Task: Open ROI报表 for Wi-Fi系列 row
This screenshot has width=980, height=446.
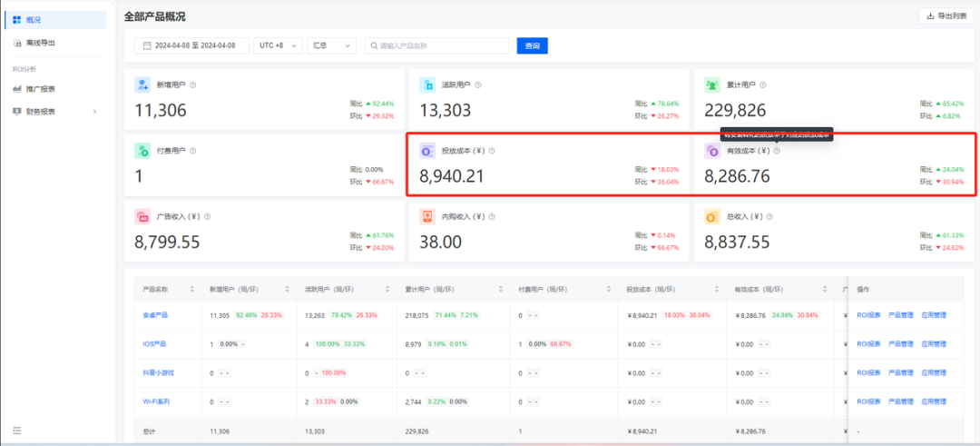Action: [x=868, y=401]
